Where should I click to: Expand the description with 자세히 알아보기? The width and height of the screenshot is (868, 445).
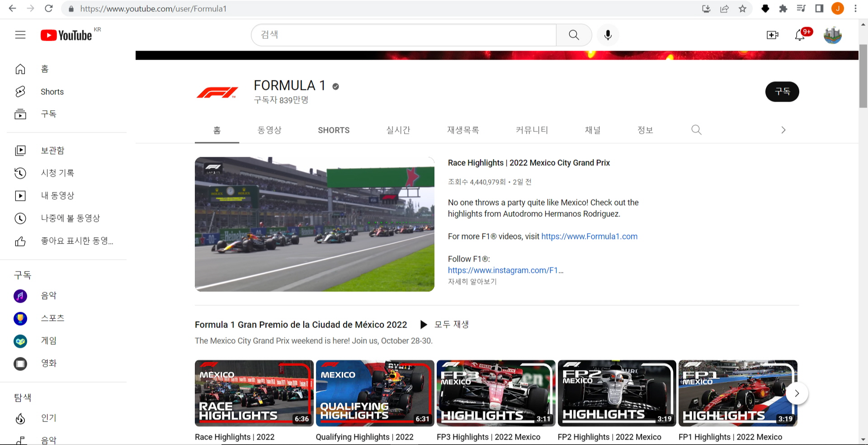[x=472, y=281]
